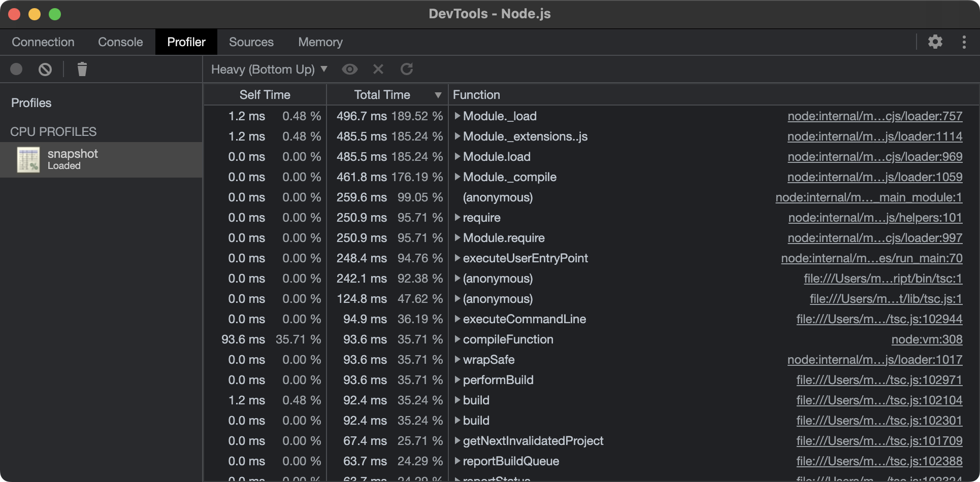Open the run_main:70 source link

[871, 258]
